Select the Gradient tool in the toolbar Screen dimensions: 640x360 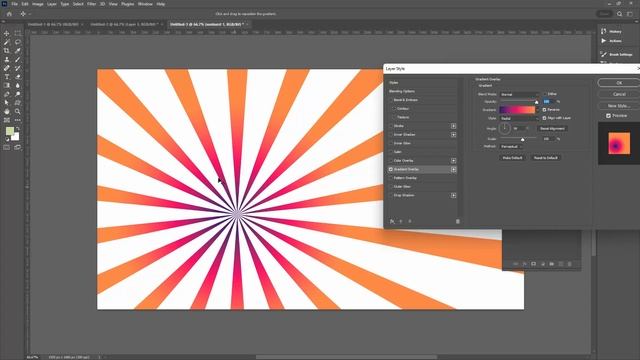[7, 85]
